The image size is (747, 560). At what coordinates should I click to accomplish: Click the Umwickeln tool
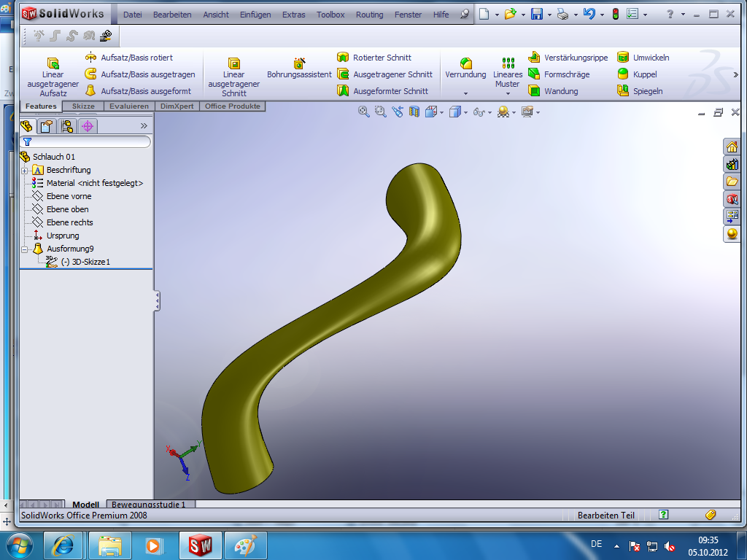(643, 58)
